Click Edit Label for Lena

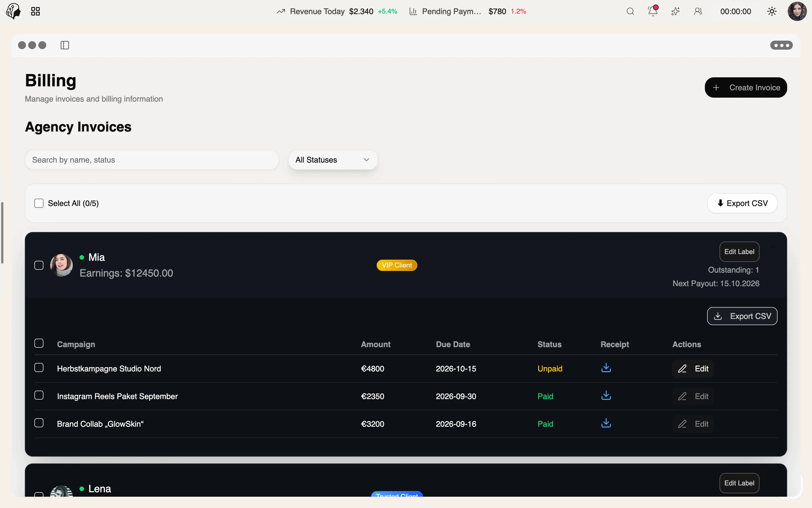point(739,483)
